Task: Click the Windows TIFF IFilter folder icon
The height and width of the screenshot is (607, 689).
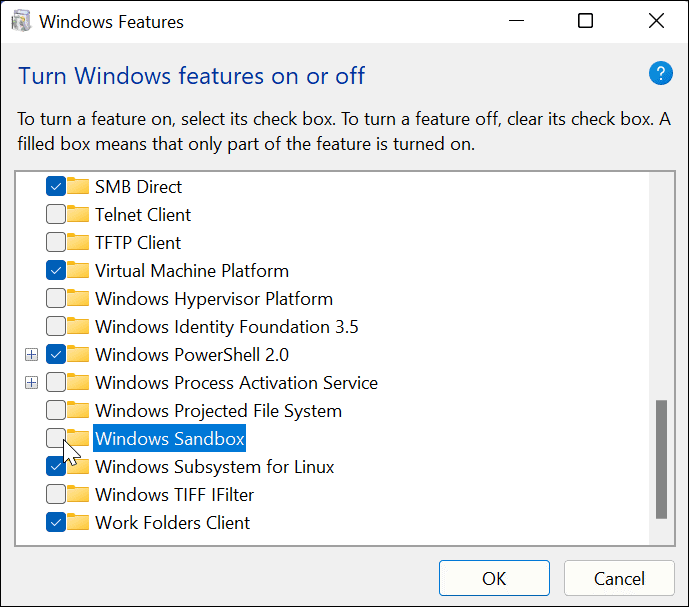Action: (x=79, y=494)
